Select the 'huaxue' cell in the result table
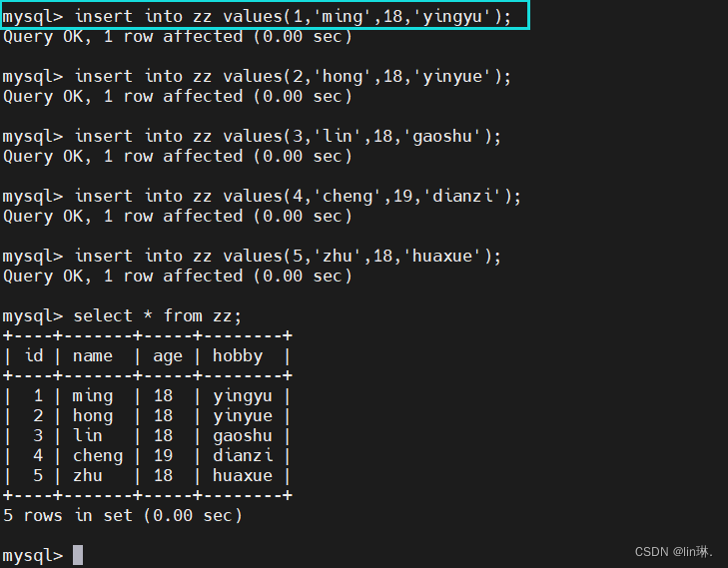Image resolution: width=728 pixels, height=568 pixels. 242,475
